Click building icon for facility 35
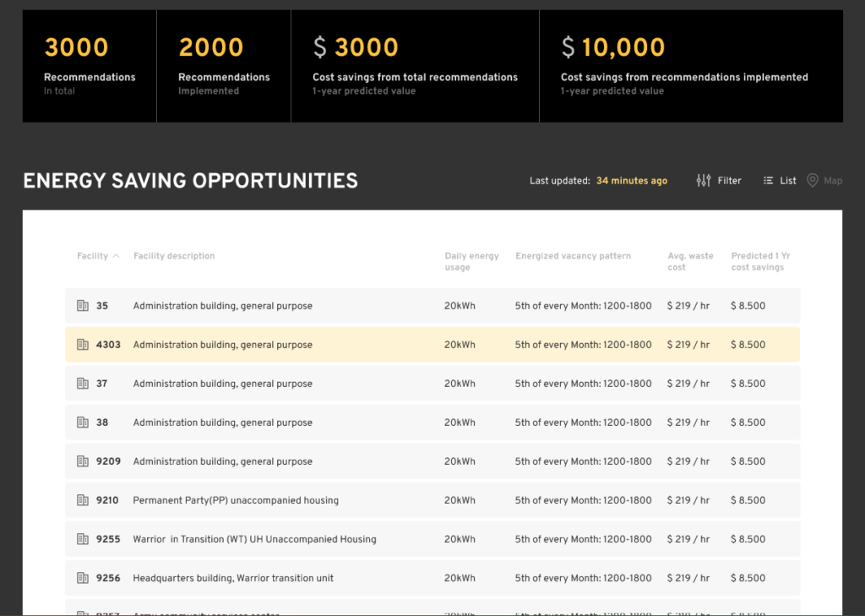This screenshot has height=616, width=865. click(x=83, y=306)
